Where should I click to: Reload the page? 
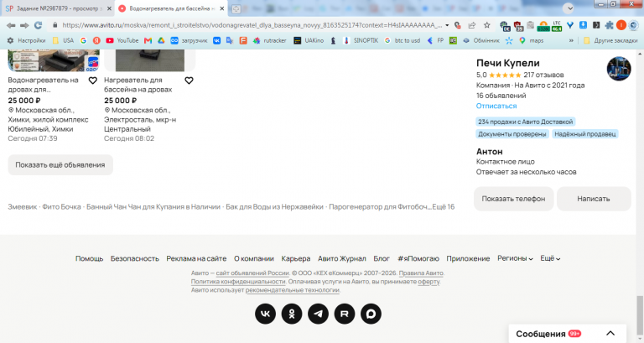pyautogui.click(x=39, y=25)
